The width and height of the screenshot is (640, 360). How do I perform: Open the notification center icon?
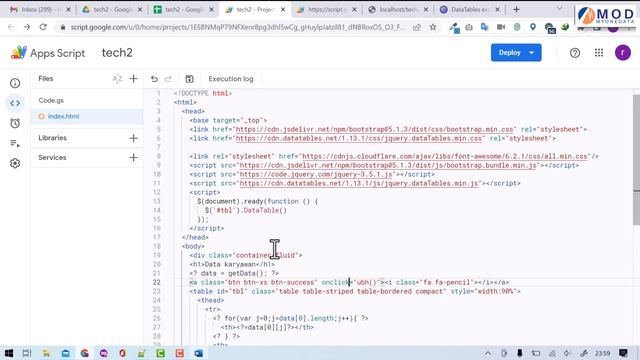(x=623, y=353)
